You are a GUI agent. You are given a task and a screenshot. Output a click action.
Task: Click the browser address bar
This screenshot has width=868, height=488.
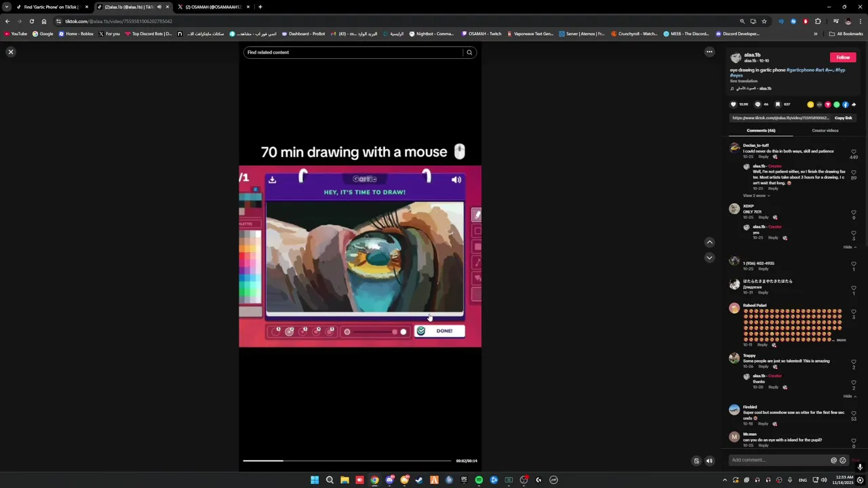(x=393, y=21)
